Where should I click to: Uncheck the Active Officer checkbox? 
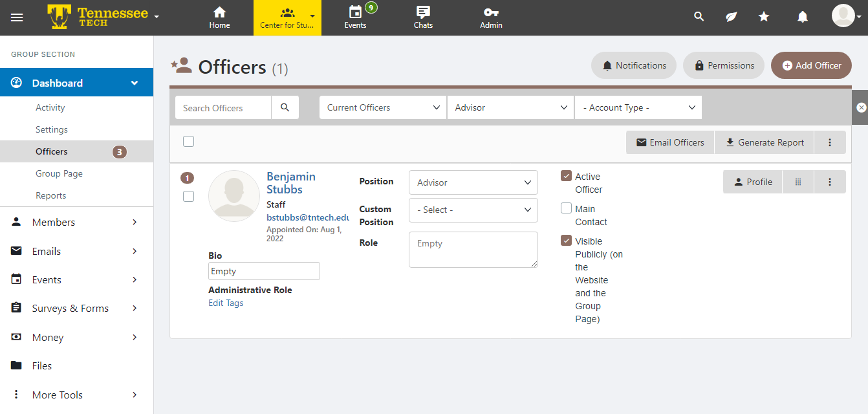pyautogui.click(x=567, y=176)
